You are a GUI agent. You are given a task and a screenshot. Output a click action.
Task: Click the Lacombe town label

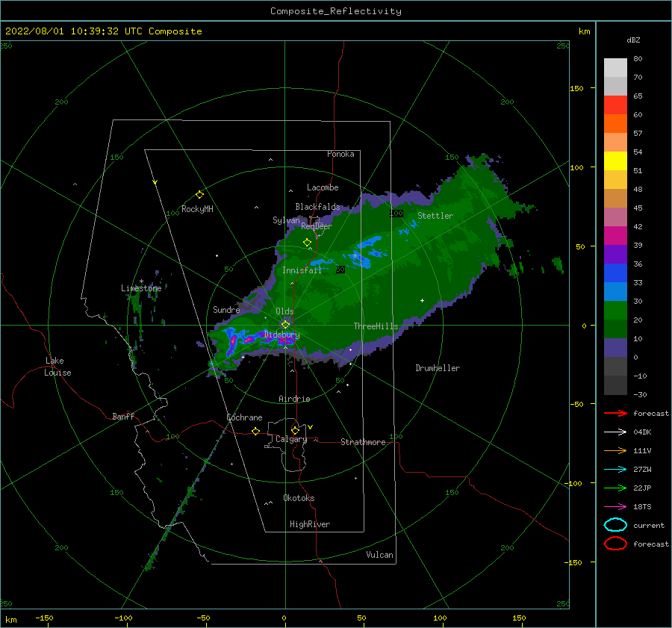point(323,187)
